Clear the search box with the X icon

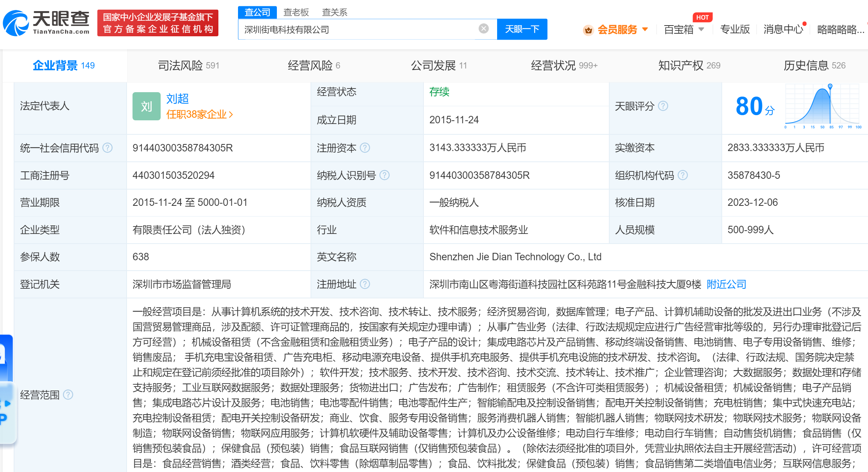[x=483, y=29]
